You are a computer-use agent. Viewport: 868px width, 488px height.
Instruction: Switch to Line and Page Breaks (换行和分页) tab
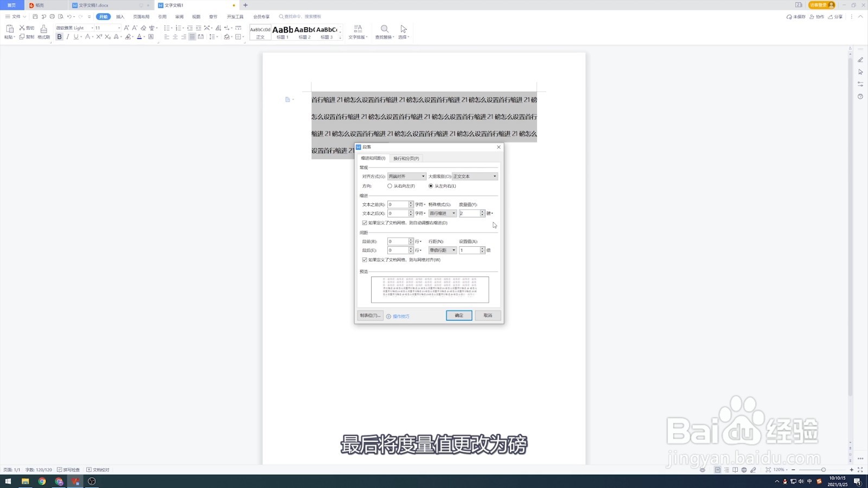point(406,158)
